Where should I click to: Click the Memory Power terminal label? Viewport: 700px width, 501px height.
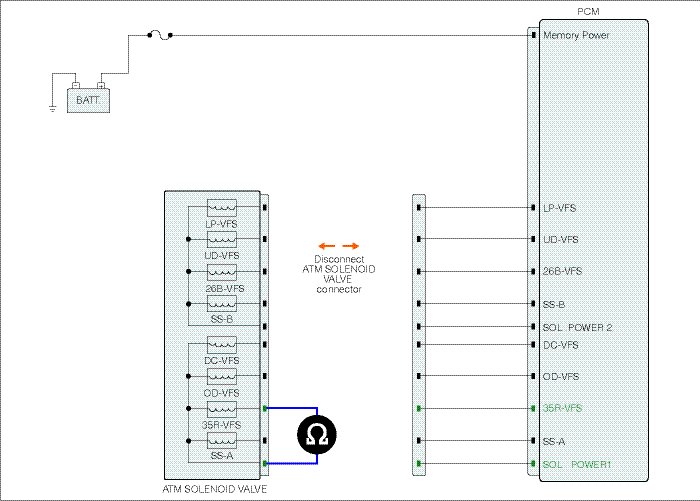576,35
